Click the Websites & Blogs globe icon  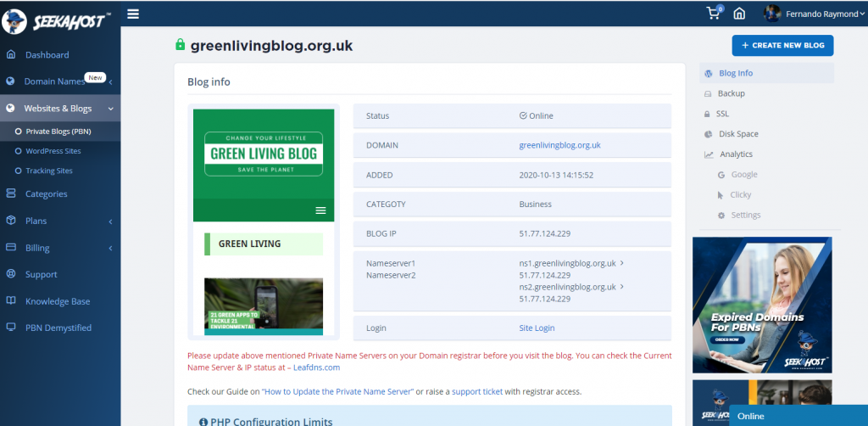pyautogui.click(x=10, y=109)
